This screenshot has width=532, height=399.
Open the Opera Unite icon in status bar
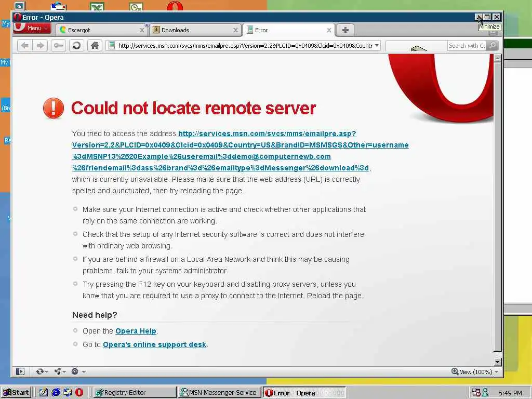pyautogui.click(x=58, y=371)
